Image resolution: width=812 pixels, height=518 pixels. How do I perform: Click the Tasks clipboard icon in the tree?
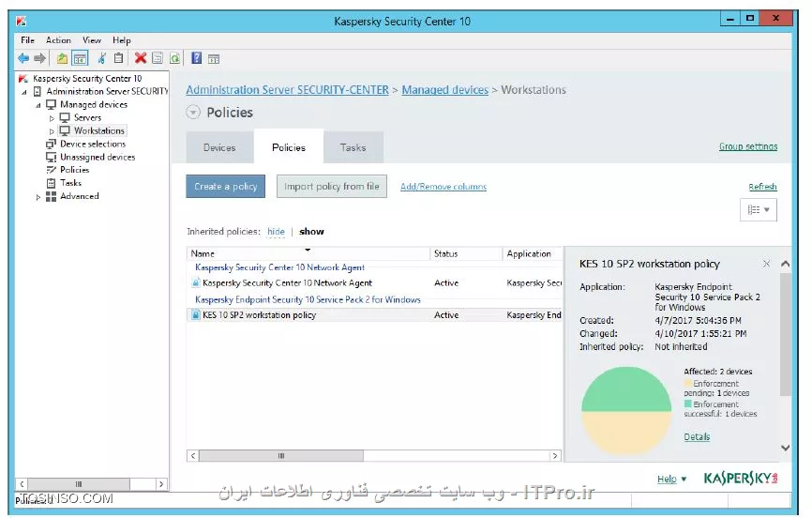(51, 182)
